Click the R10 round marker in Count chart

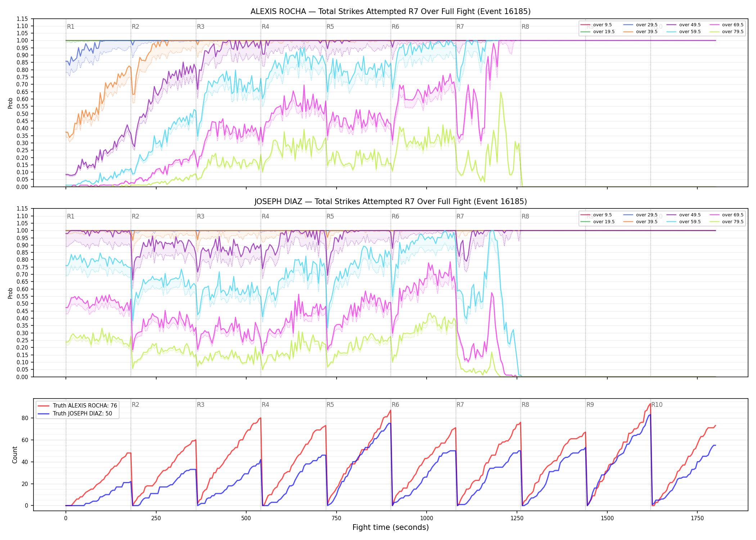click(657, 405)
